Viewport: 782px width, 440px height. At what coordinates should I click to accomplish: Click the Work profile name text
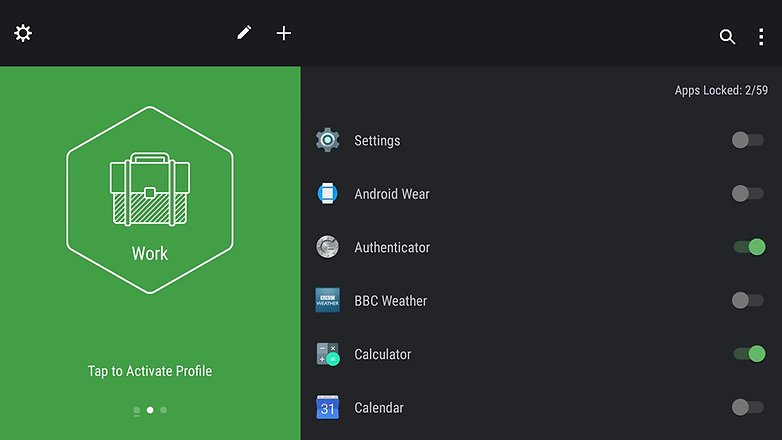point(150,253)
